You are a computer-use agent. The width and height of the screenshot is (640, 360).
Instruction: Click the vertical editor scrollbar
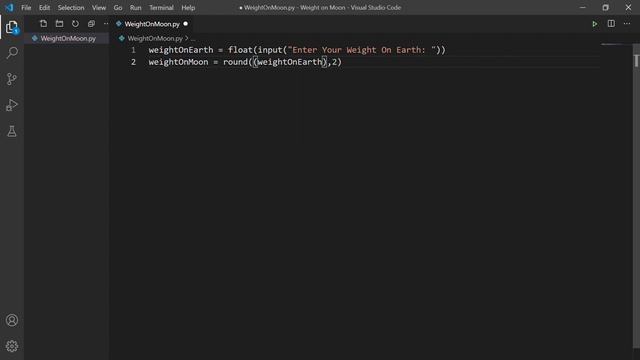(636, 196)
